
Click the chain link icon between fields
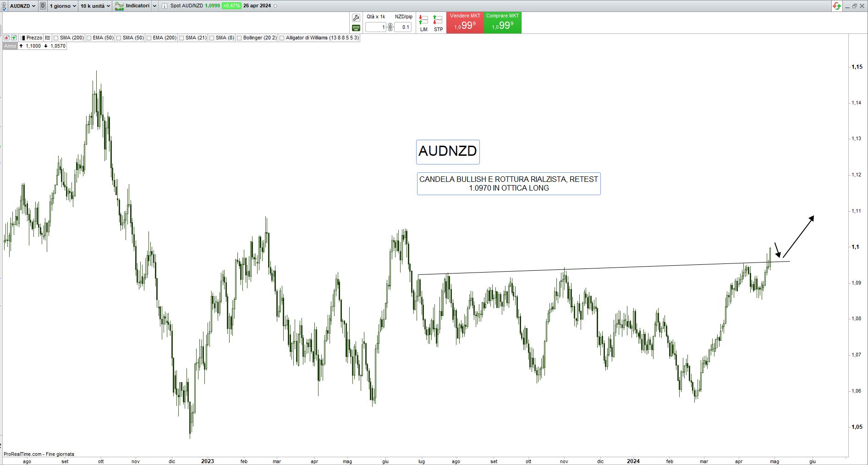click(390, 27)
